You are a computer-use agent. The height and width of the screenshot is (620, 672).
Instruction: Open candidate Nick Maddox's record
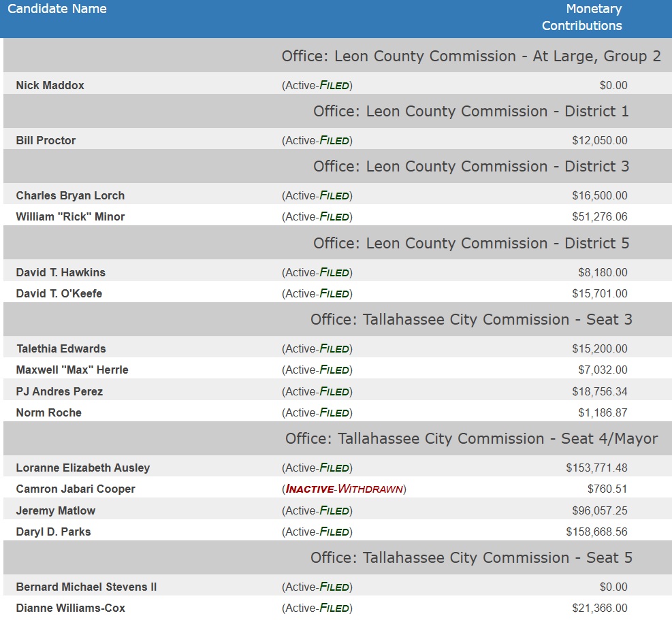pos(50,86)
